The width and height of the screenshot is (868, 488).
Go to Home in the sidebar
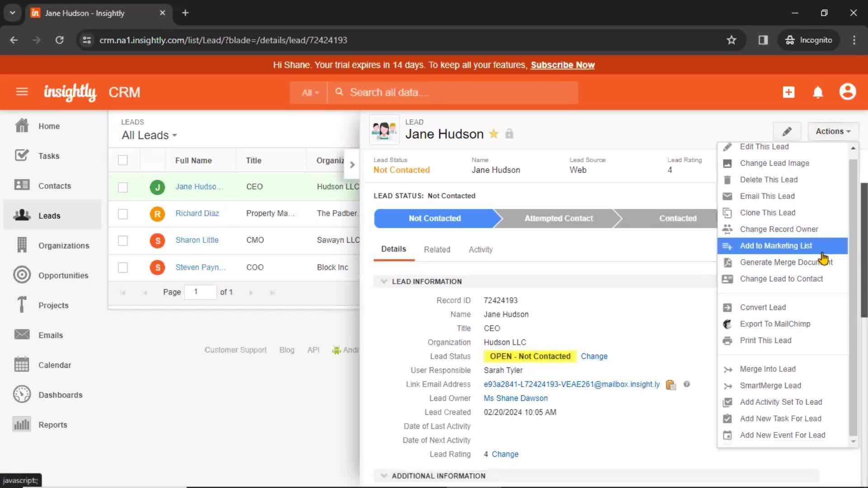click(52, 126)
